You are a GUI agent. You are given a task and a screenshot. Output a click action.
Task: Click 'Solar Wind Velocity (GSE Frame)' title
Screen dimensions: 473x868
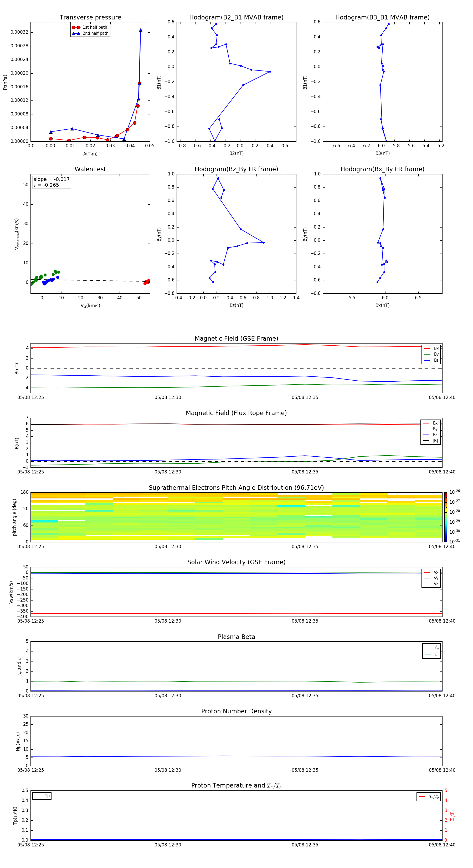pos(236,562)
